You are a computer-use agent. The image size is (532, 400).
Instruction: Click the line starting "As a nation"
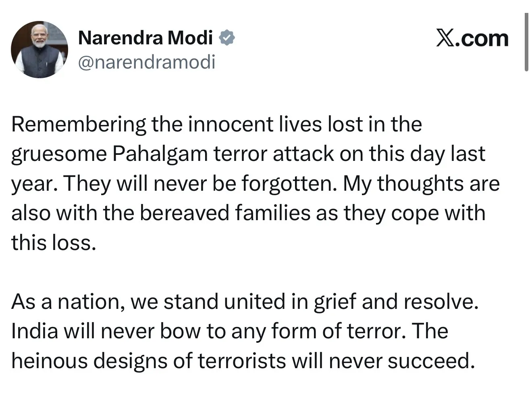tap(245, 302)
